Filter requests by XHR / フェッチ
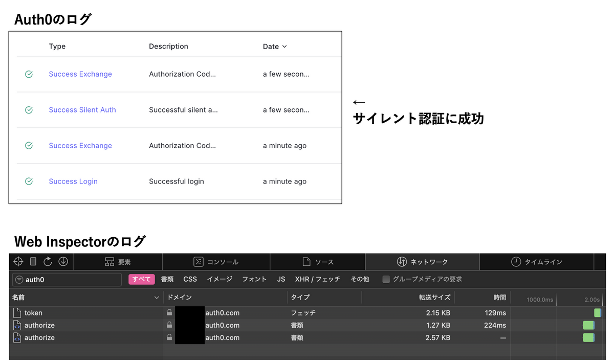The height and width of the screenshot is (364, 614). tap(318, 279)
